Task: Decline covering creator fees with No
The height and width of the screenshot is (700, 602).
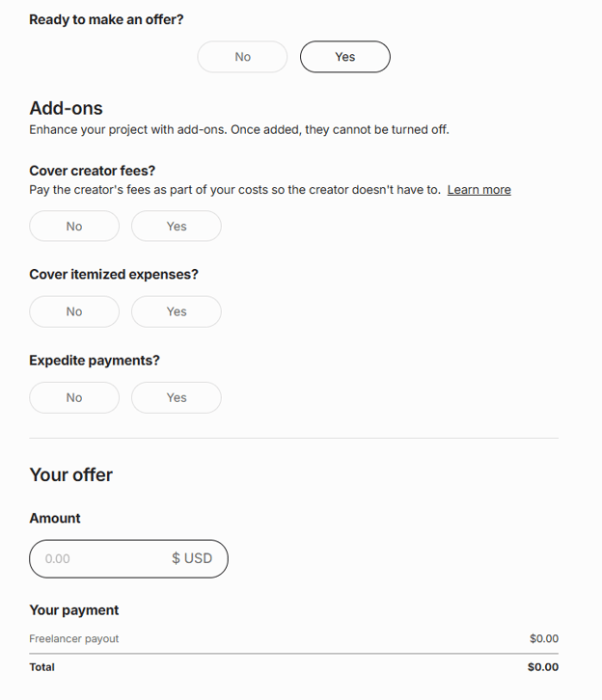Action: [74, 227]
